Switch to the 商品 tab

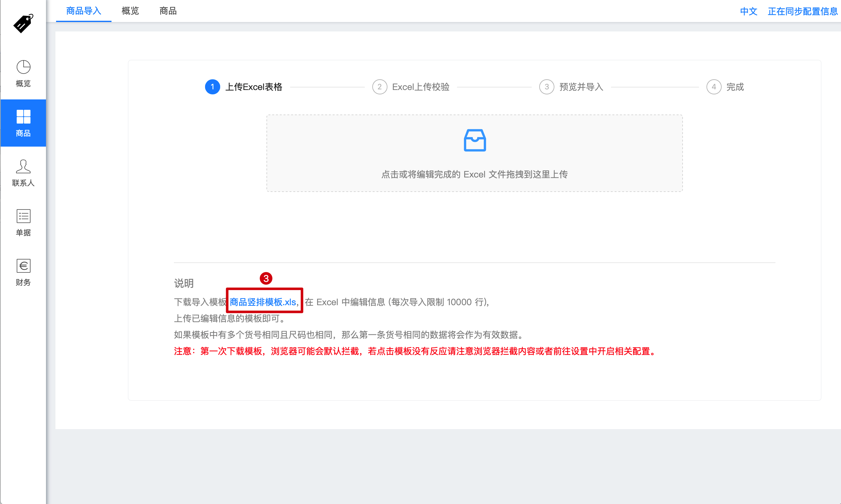tap(168, 11)
